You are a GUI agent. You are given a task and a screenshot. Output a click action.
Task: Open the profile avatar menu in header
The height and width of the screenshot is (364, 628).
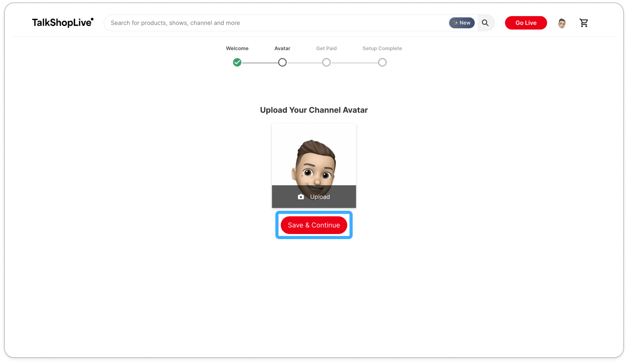click(562, 23)
